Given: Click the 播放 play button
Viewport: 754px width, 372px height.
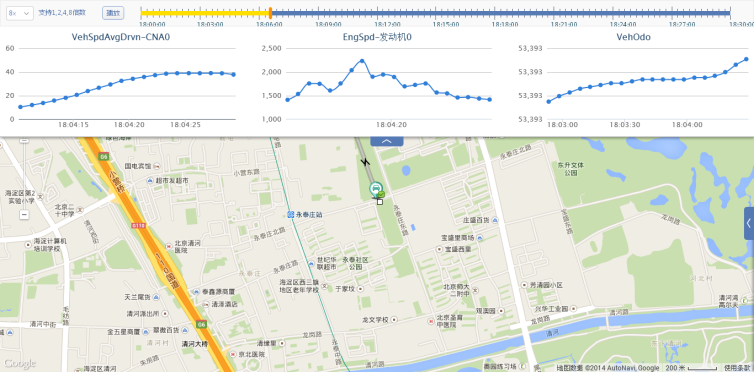Looking at the screenshot, I should coord(113,13).
